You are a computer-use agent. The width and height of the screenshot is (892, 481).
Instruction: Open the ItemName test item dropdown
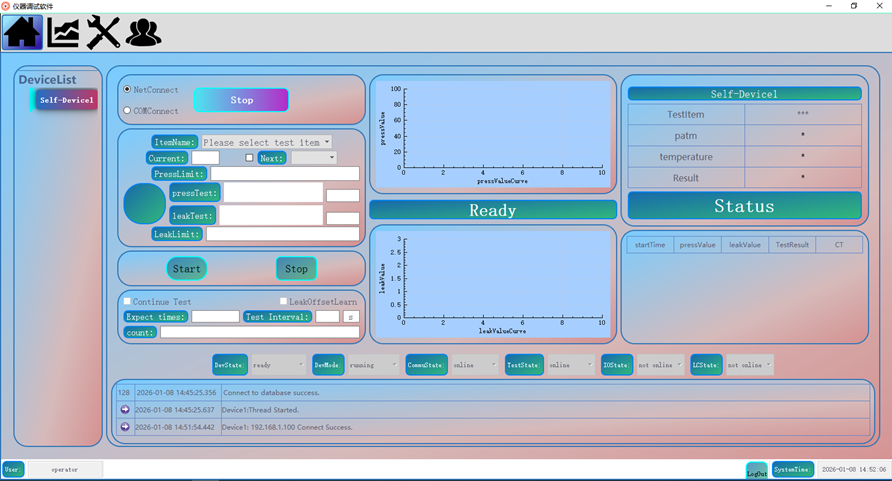[x=266, y=143]
